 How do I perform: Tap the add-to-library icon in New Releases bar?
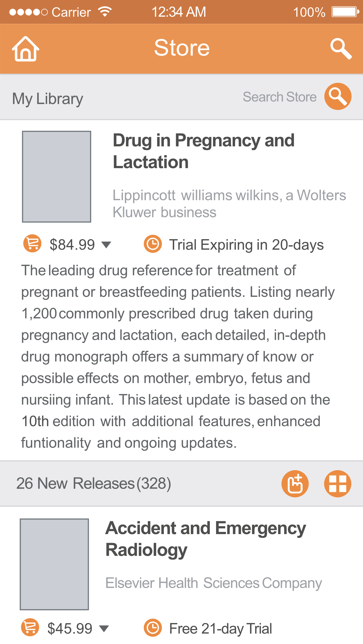click(295, 483)
